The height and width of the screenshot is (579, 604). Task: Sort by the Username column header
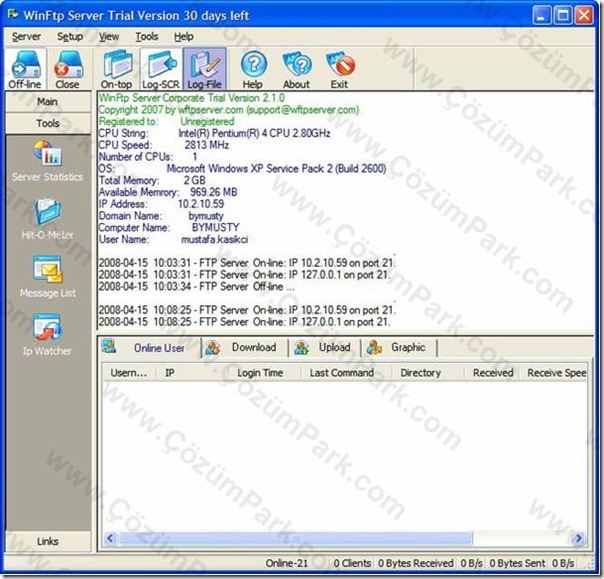point(129,373)
